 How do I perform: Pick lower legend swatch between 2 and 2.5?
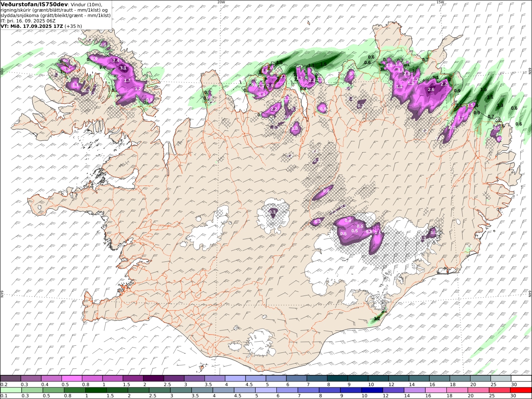pos(138,390)
